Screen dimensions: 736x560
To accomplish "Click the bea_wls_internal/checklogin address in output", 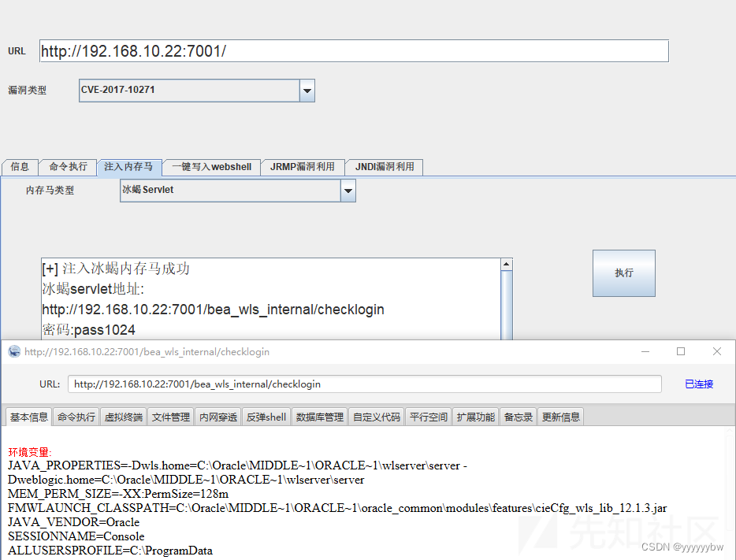I will point(213,310).
